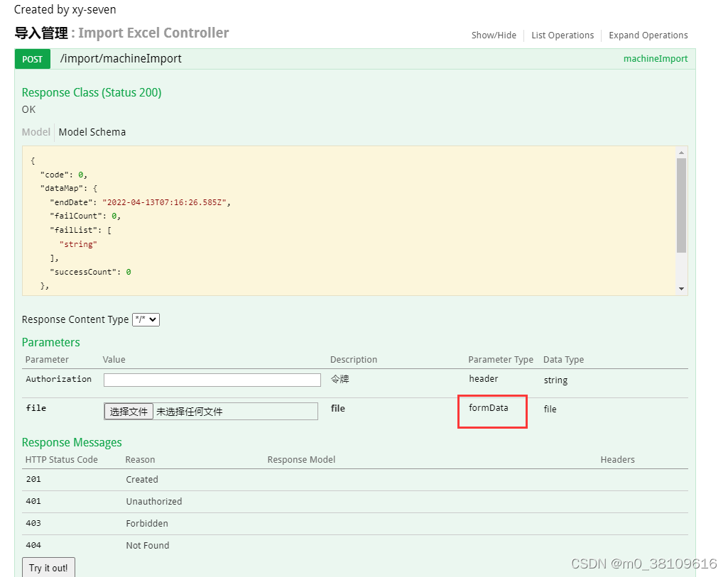The width and height of the screenshot is (728, 577).
Task: Click schema box scroll down arrow
Action: tap(682, 289)
